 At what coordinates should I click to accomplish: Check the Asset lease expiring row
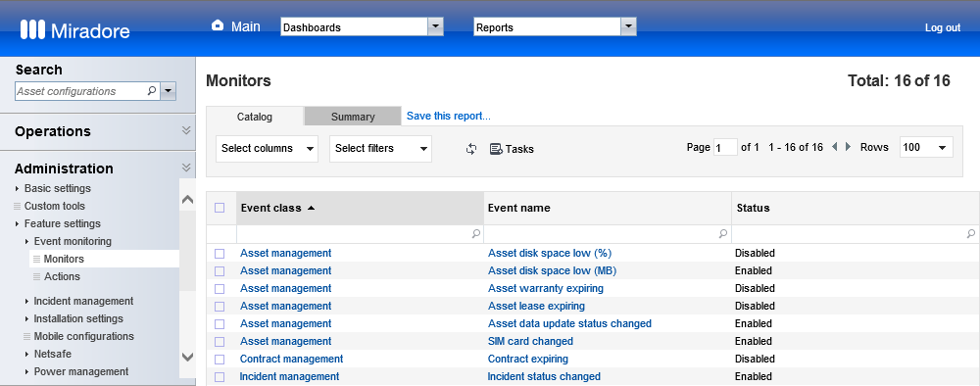click(220, 306)
